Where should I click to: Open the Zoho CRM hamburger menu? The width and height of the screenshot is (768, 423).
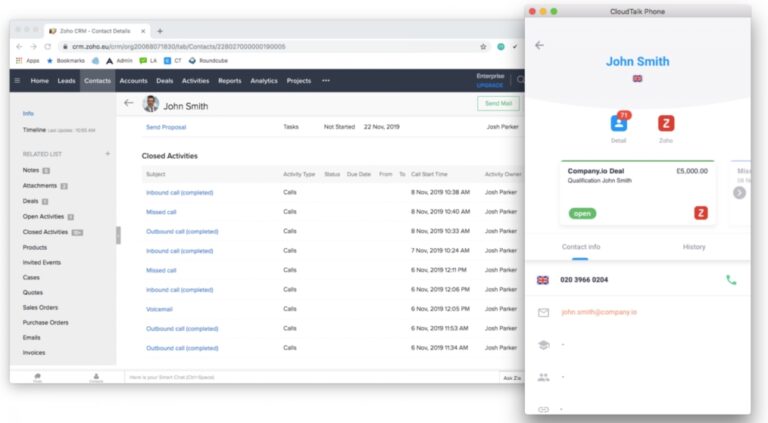[17, 80]
